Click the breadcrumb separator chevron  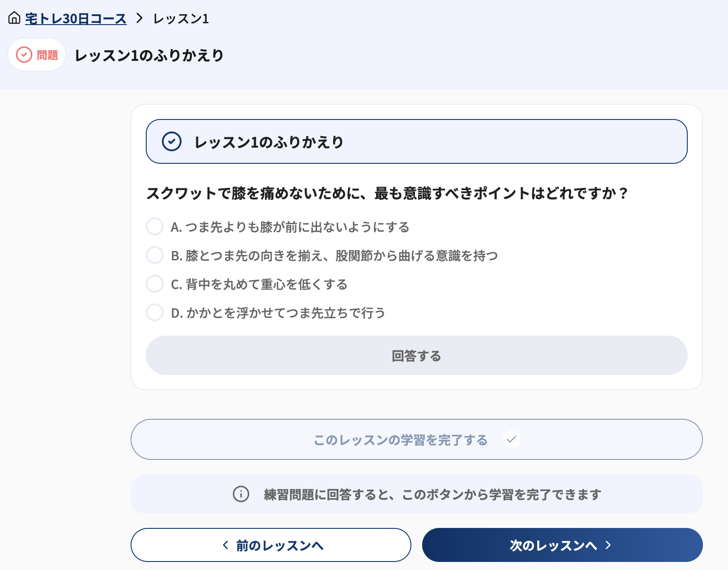pos(140,18)
